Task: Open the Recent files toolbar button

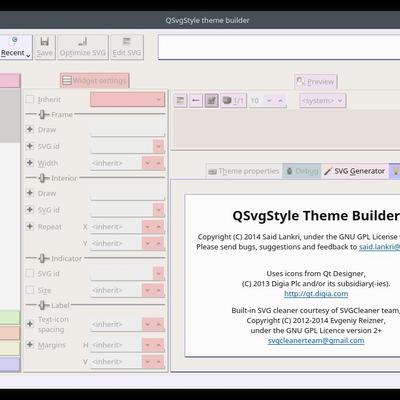Action: click(x=16, y=47)
